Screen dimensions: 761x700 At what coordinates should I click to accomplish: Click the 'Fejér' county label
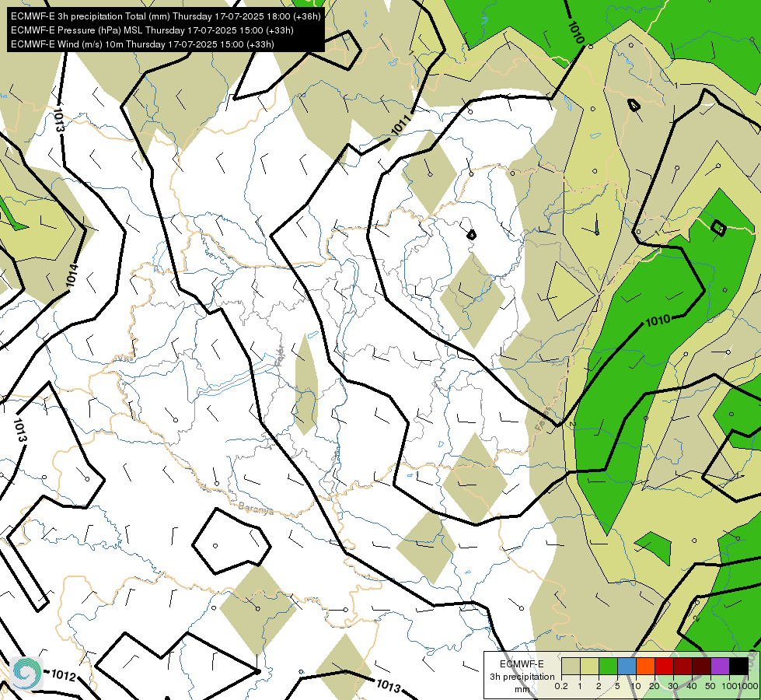280,357
